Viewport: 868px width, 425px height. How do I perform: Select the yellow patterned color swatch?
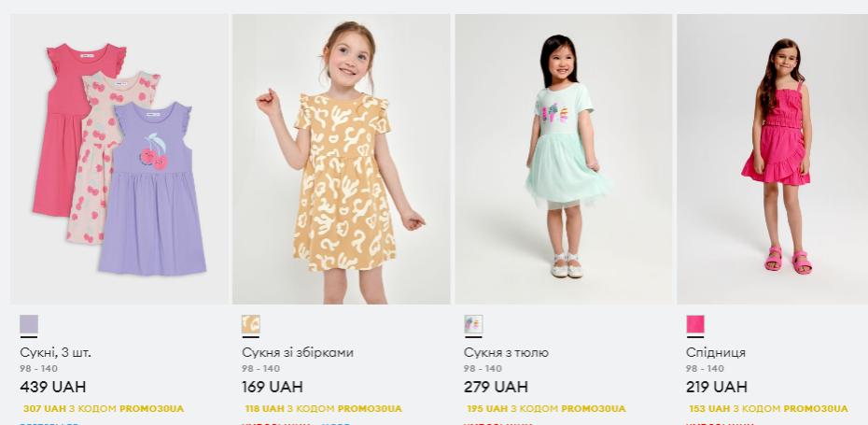[251, 324]
